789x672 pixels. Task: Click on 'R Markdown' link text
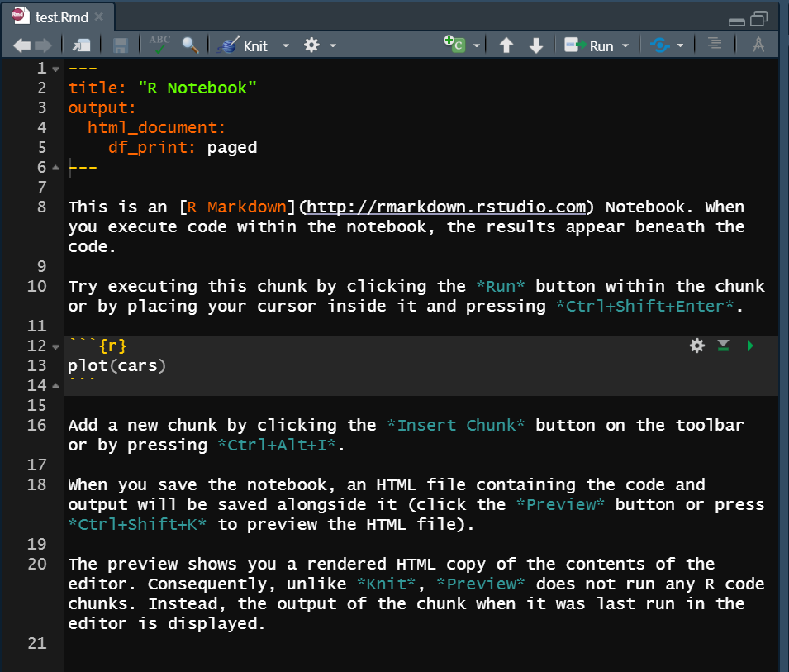click(236, 207)
